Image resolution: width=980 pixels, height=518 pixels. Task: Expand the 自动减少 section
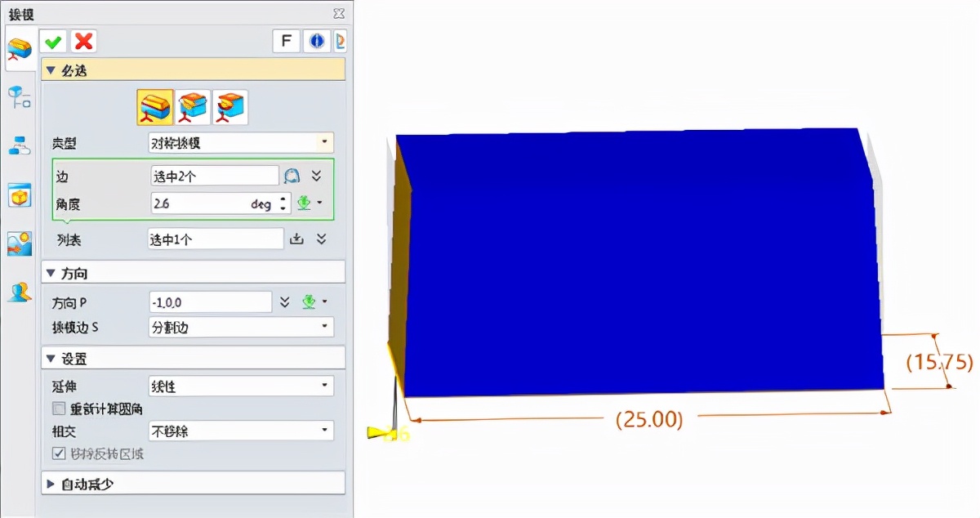point(193,483)
